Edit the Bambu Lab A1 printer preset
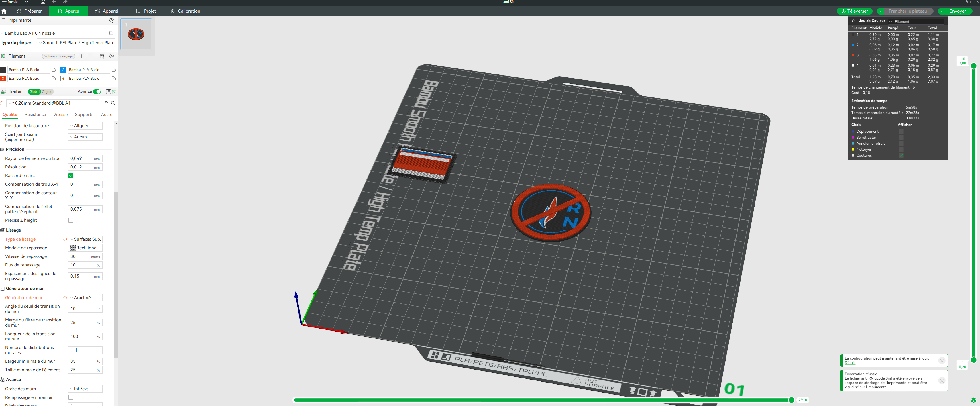This screenshot has height=406, width=980. tap(111, 33)
